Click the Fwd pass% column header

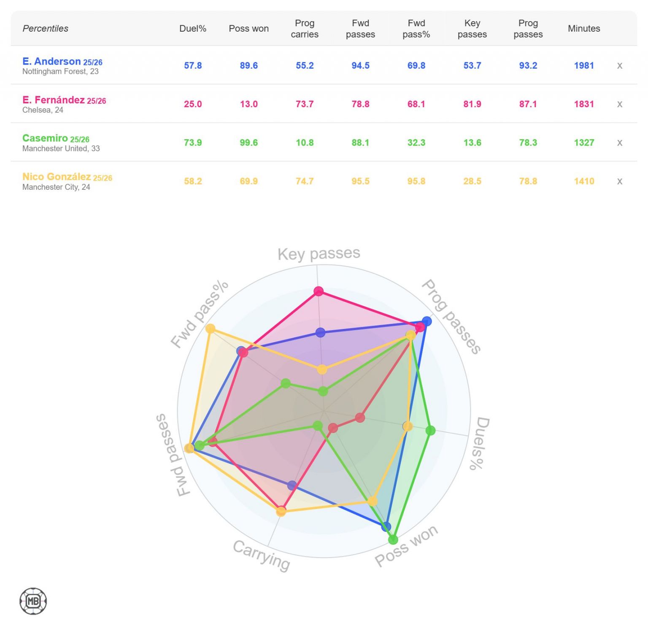click(x=416, y=29)
